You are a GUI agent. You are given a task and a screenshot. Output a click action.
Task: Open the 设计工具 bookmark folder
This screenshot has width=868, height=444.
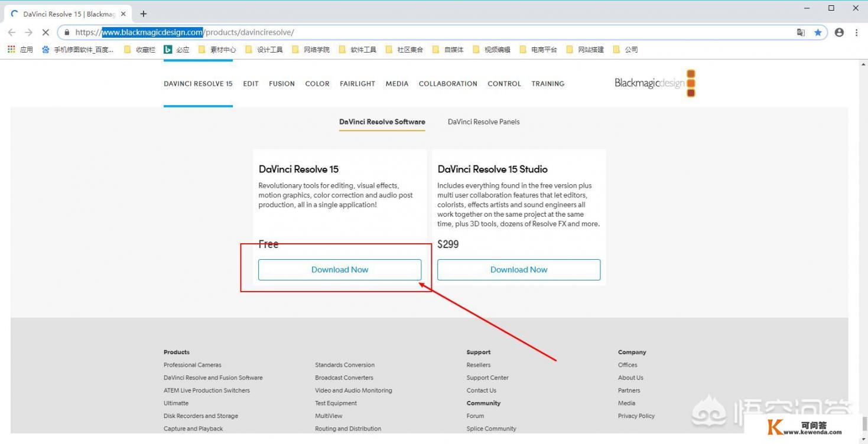264,50
